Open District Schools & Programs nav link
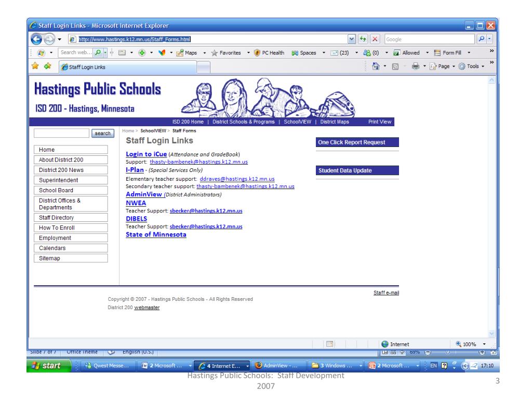Screen dimensions: 532x399 (x=243, y=122)
